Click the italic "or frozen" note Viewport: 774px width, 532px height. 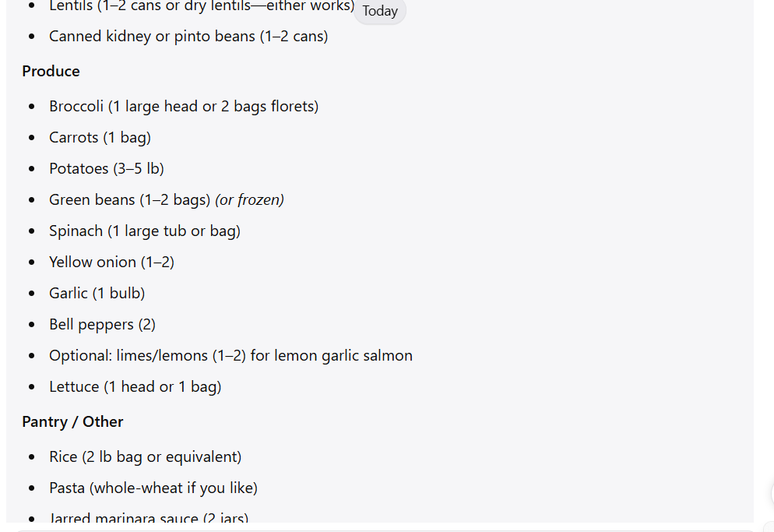[250, 199]
